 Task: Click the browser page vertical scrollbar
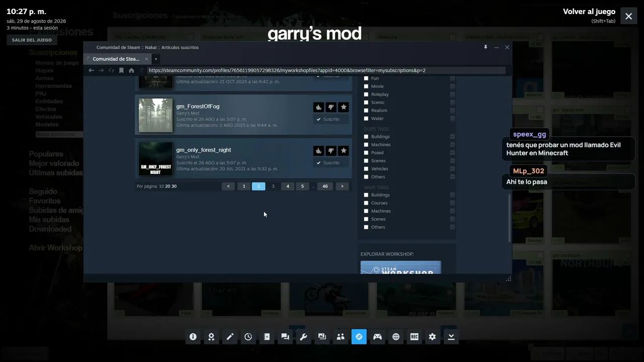tap(510, 217)
